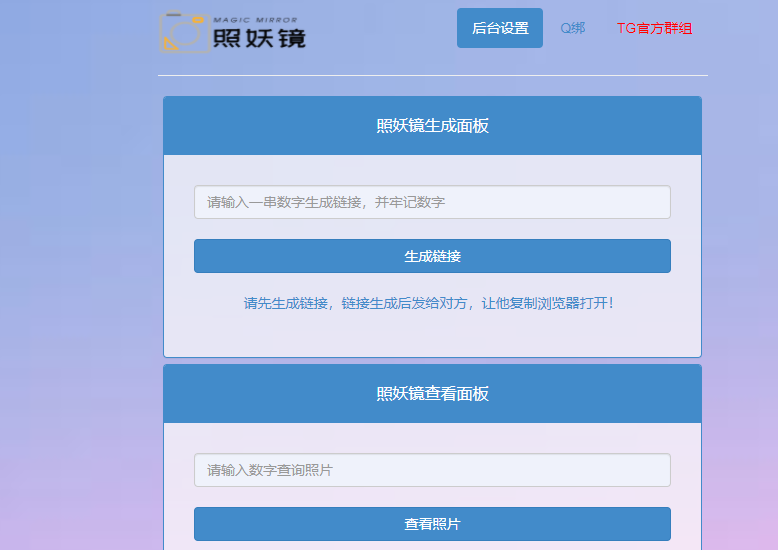Select the 照妖镜生成面板 title text
Screen dimensions: 778x550
432,126
